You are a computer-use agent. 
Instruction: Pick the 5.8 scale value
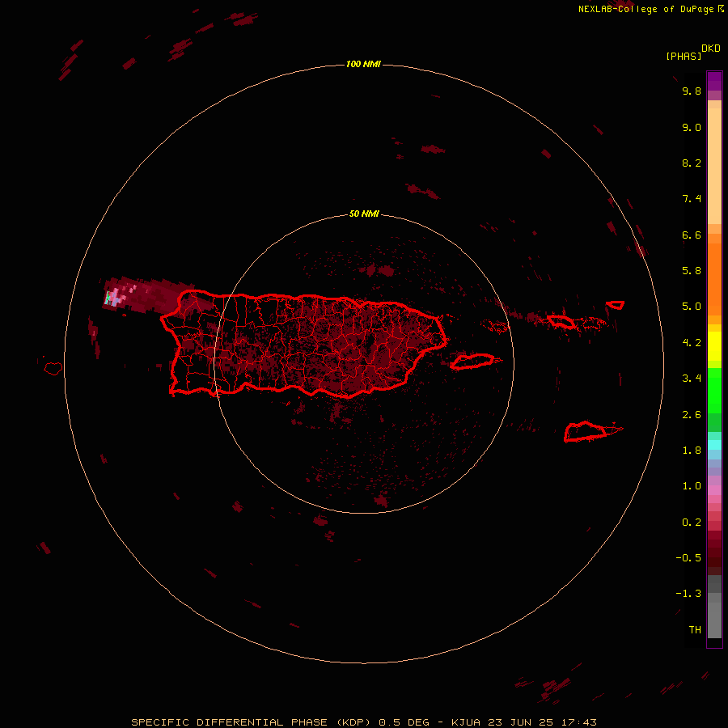pos(692,271)
